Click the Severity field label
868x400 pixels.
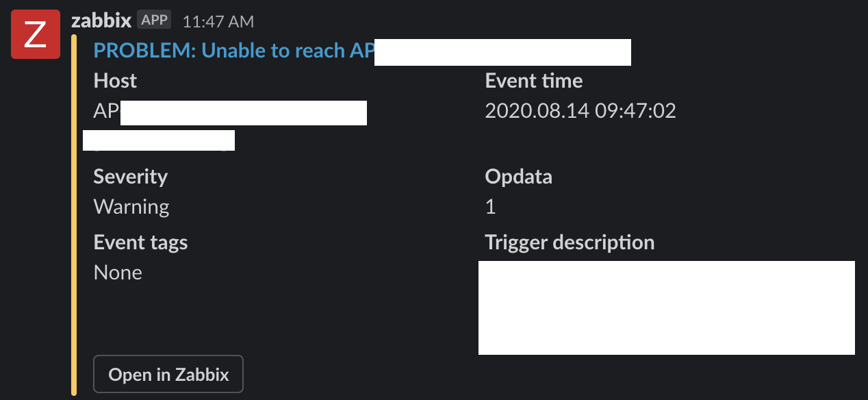tap(130, 177)
